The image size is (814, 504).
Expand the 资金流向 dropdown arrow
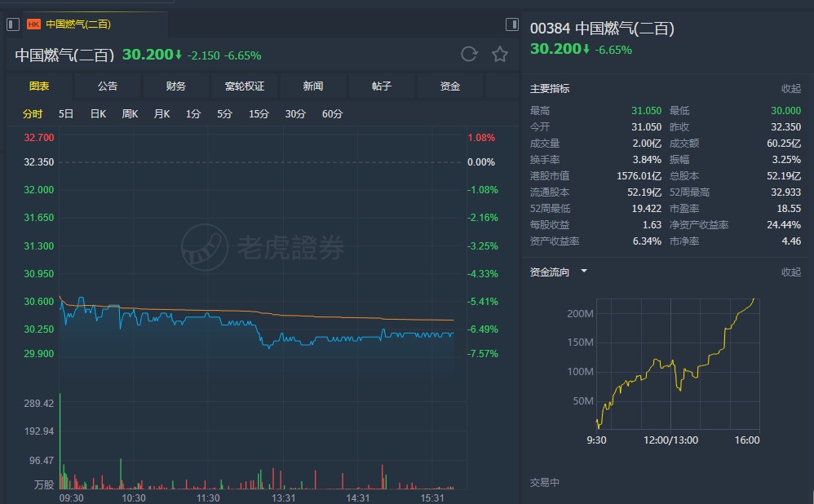584,271
